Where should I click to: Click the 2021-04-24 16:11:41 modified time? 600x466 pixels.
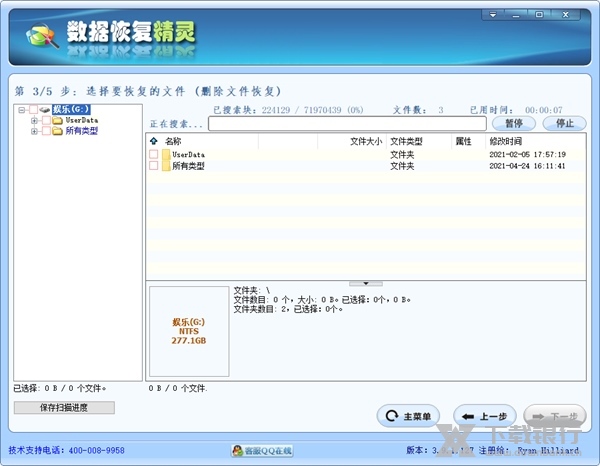[527, 166]
